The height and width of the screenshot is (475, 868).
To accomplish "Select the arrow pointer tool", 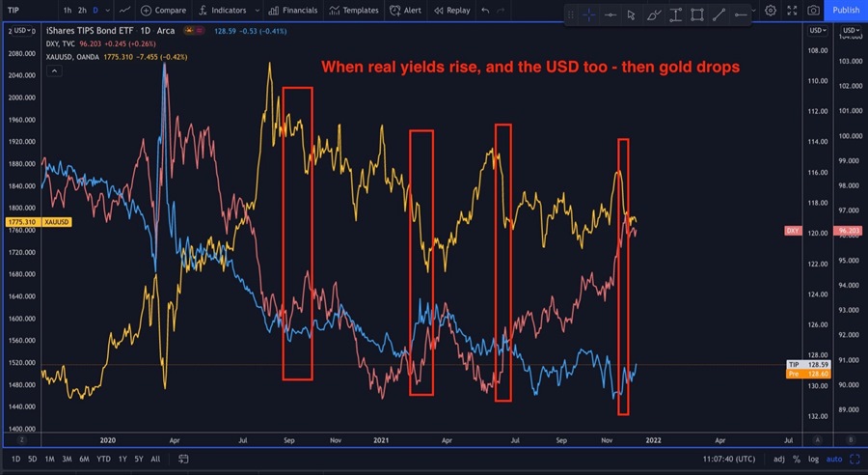I will click(x=631, y=14).
